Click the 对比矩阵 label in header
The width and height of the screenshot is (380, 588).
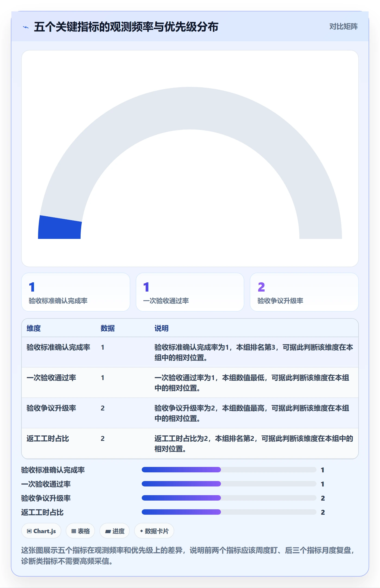pyautogui.click(x=343, y=26)
